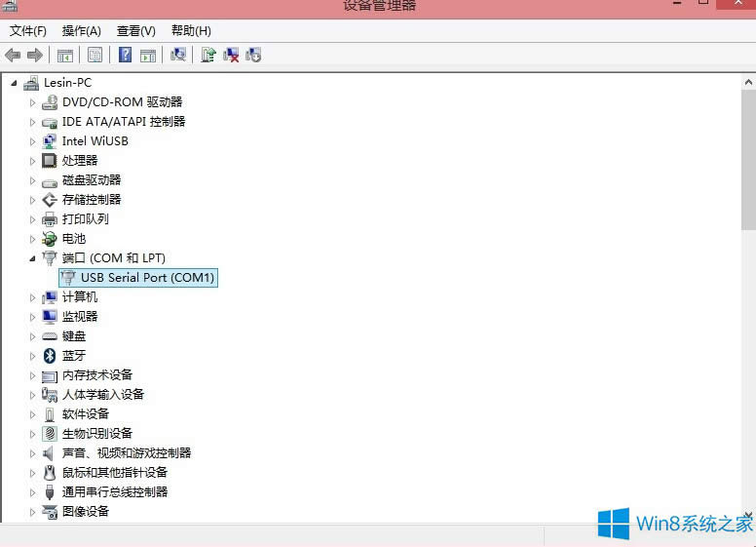Click the forward arrow in the toolbar
This screenshot has height=547, width=756.
pyautogui.click(x=35, y=55)
